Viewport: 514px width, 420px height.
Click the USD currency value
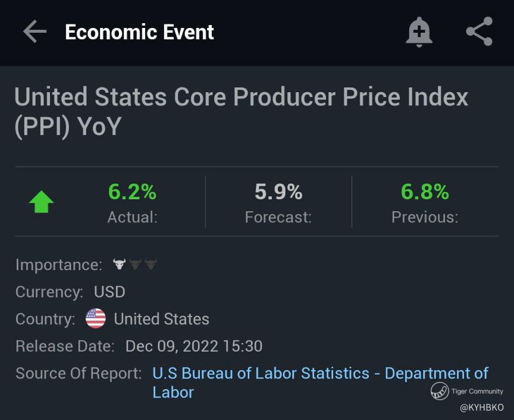coord(109,292)
